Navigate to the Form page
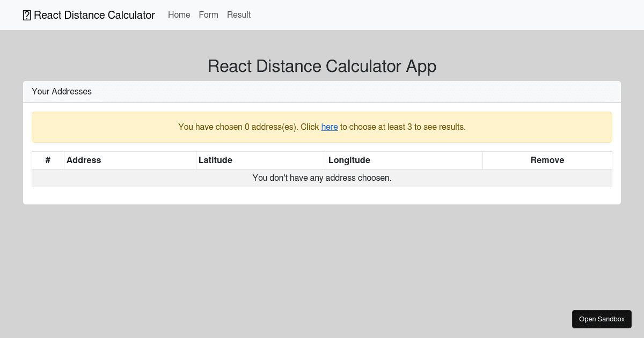The image size is (644, 338). [208, 15]
